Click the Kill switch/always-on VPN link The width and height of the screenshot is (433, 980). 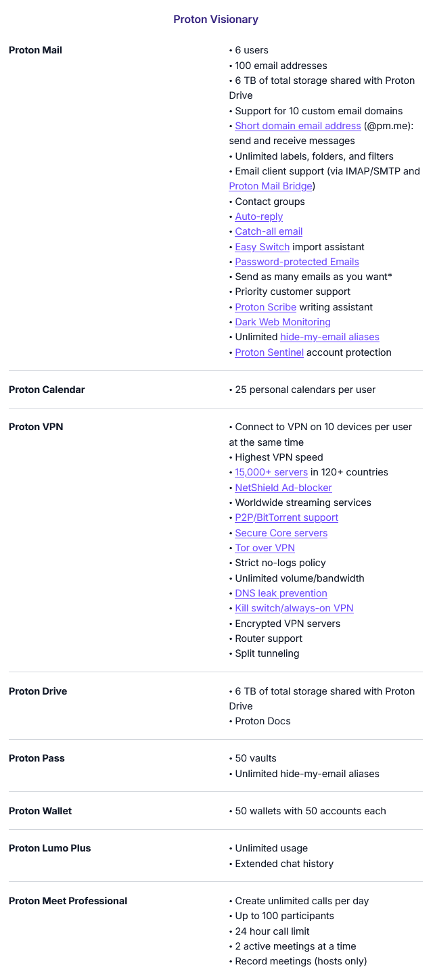[x=294, y=608]
